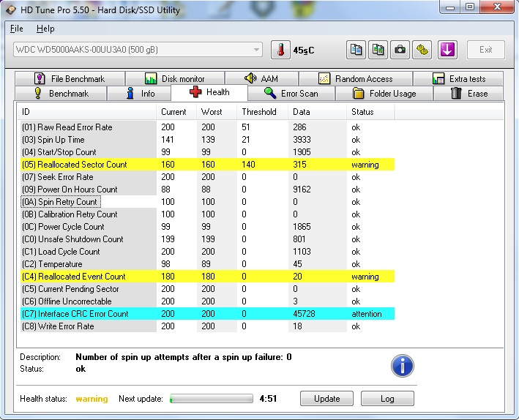This screenshot has height=420, width=519.
Task: Switch to the File Benchmark tab
Action: (x=70, y=79)
